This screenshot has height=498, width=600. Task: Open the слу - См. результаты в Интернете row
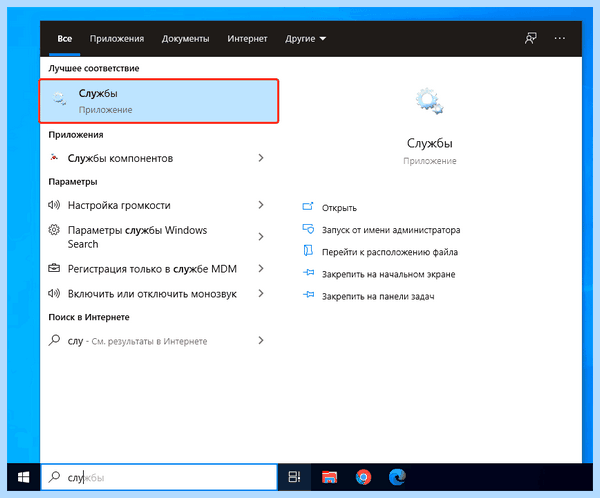pyautogui.click(x=157, y=340)
